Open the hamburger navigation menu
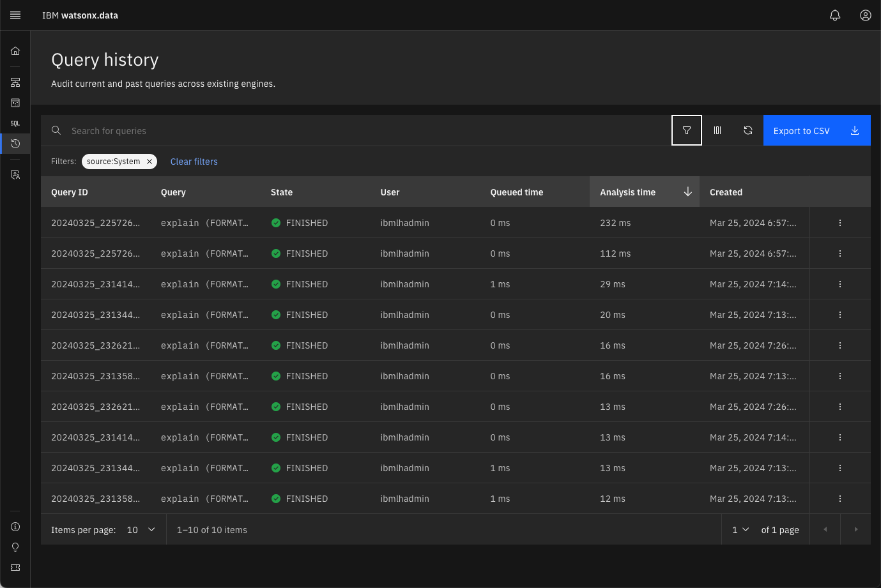The image size is (881, 588). pyautogui.click(x=15, y=15)
